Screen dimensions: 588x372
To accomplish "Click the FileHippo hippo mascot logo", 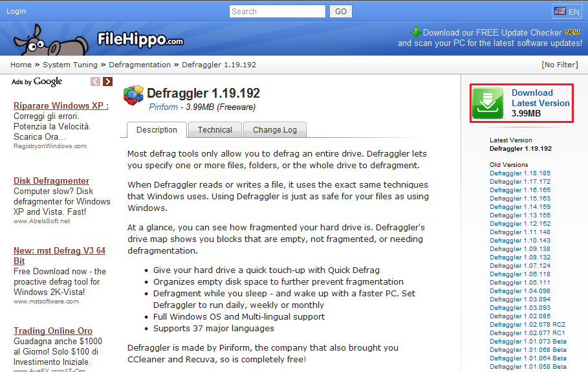I will pyautogui.click(x=50, y=40).
